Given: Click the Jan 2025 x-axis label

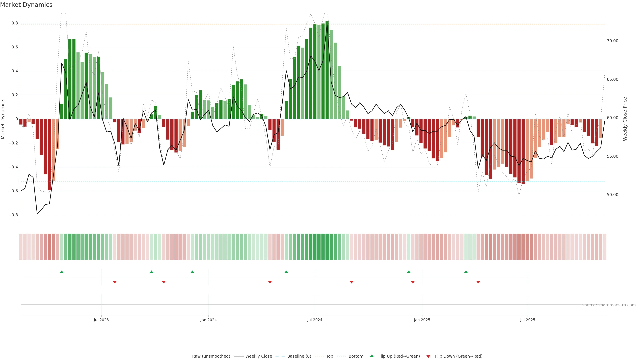Looking at the screenshot, I should coord(422,320).
